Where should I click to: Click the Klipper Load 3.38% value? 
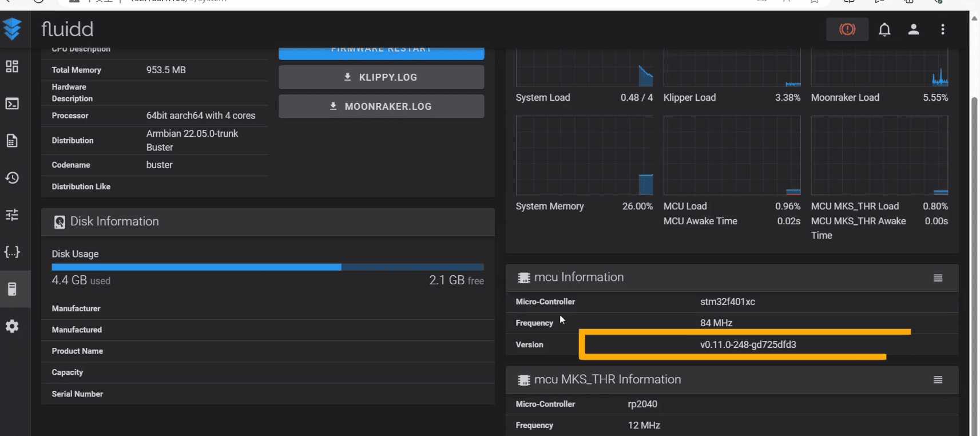(x=787, y=97)
